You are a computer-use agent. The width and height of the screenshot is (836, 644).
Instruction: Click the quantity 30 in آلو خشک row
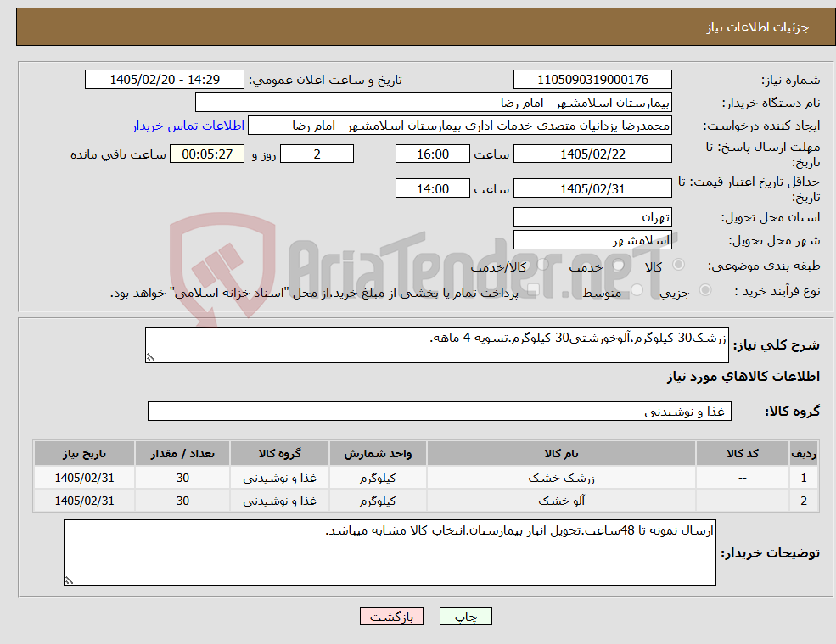(x=182, y=501)
